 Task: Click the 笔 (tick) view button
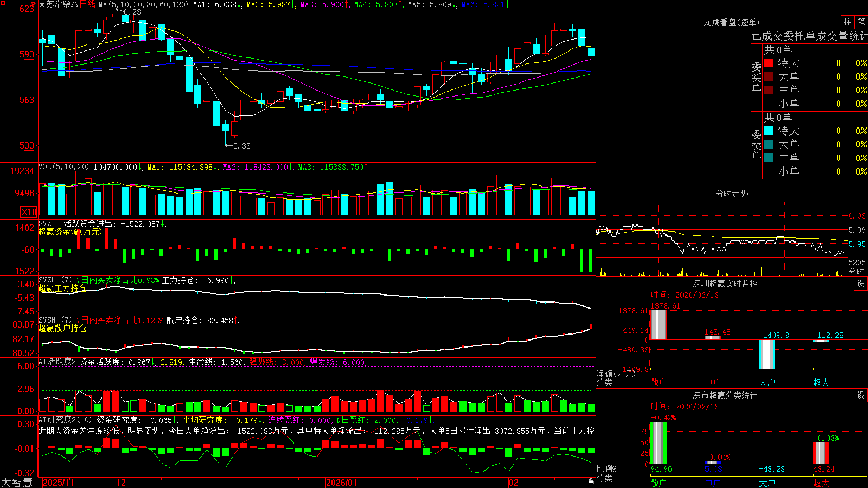click(x=861, y=22)
